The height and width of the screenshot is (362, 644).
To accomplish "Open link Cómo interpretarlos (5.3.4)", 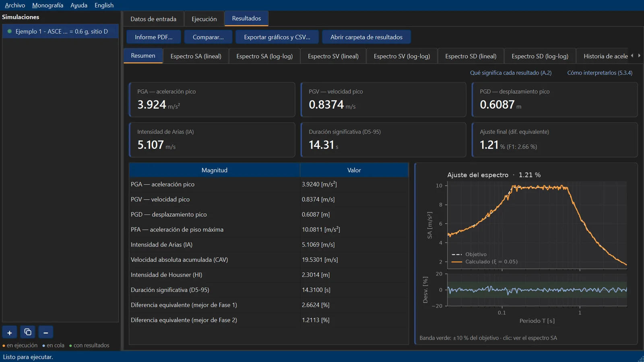I will pyautogui.click(x=600, y=73).
